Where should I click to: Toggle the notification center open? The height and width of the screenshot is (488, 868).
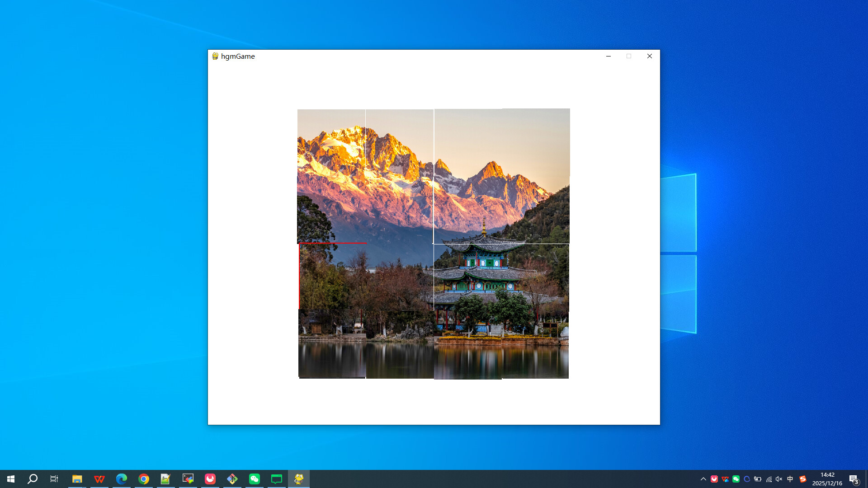point(854,479)
